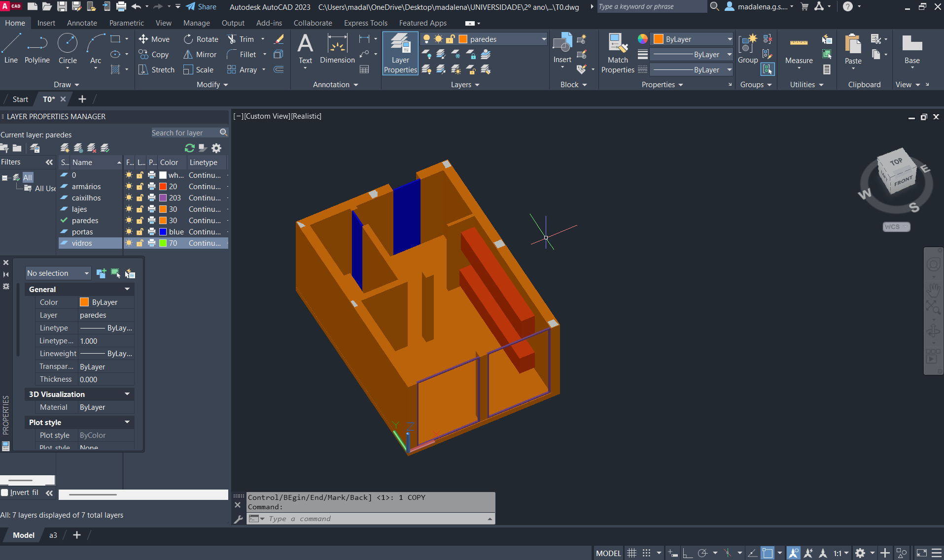
Task: Click the Mirror tool icon
Action: [x=188, y=55]
